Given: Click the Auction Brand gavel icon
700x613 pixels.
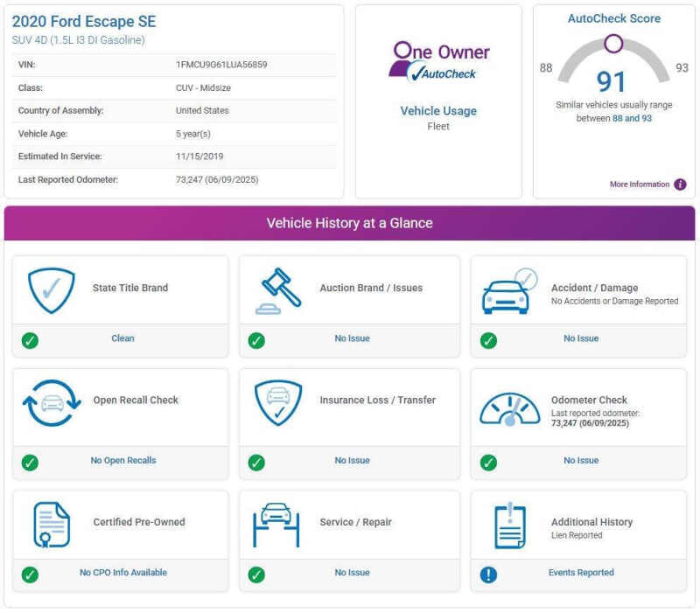Looking at the screenshot, I should pos(279,290).
